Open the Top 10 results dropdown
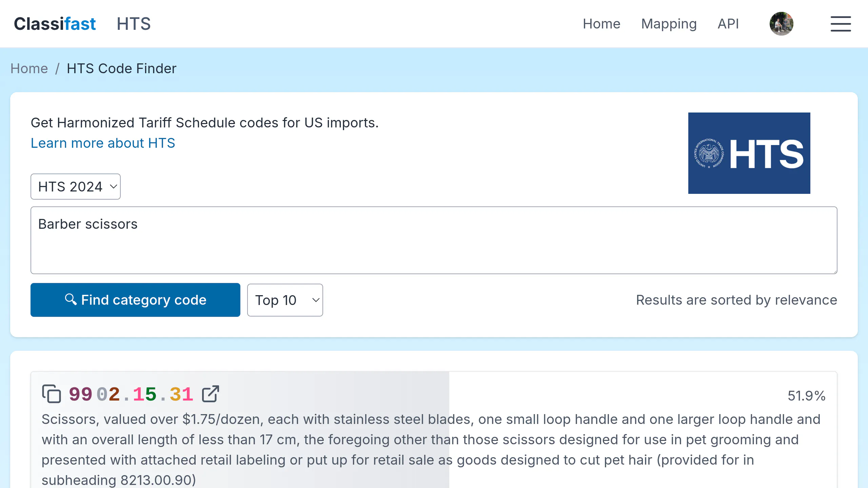Viewport: 868px width, 488px height. 285,300
